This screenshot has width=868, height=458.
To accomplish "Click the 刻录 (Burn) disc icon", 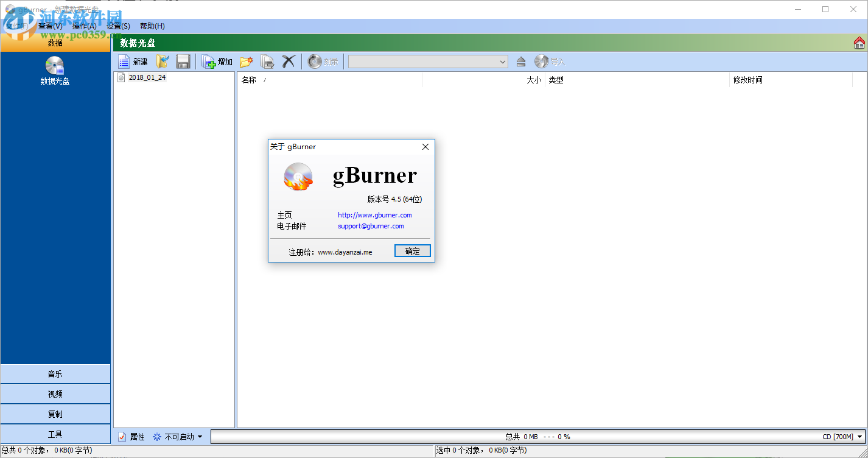I will tap(315, 62).
